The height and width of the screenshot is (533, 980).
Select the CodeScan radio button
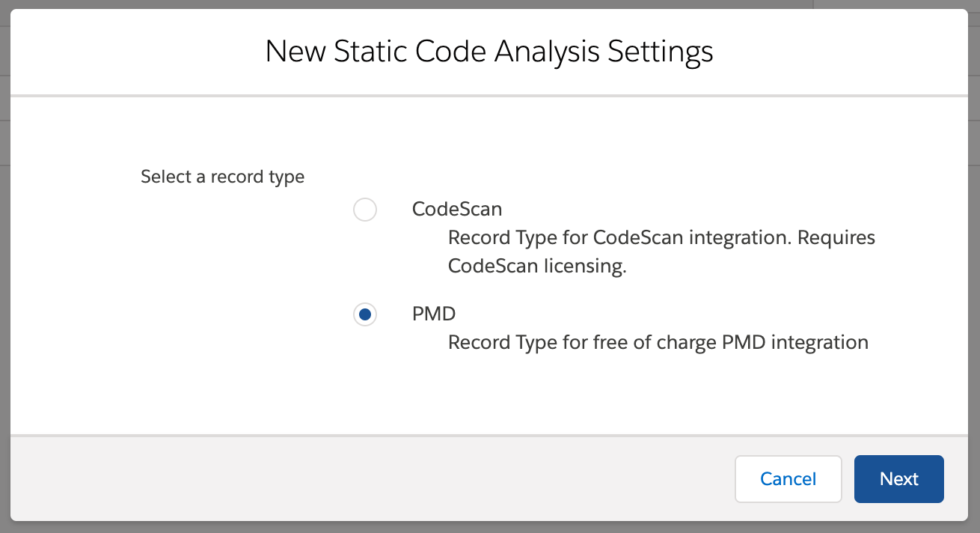(x=364, y=210)
